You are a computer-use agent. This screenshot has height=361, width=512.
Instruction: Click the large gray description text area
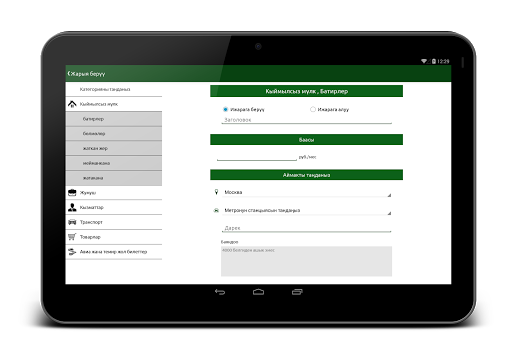307,261
